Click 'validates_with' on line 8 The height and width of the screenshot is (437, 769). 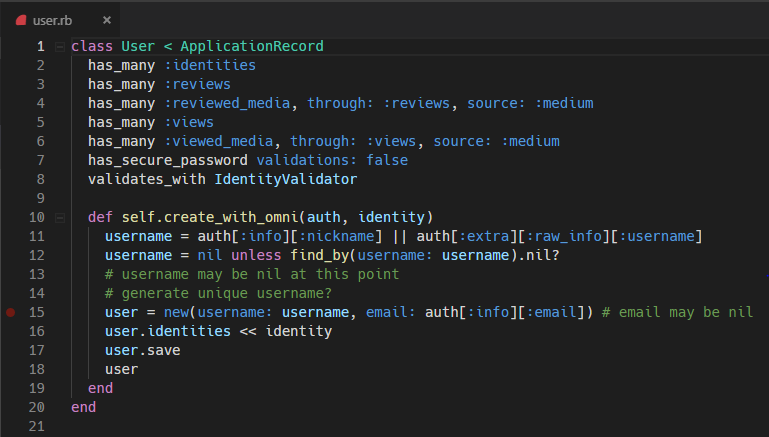(x=147, y=179)
